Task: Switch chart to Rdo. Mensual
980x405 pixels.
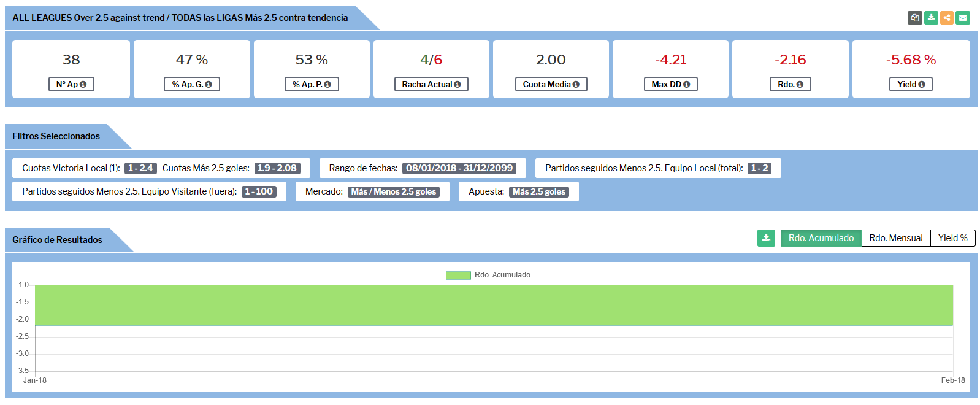Action: tap(895, 238)
